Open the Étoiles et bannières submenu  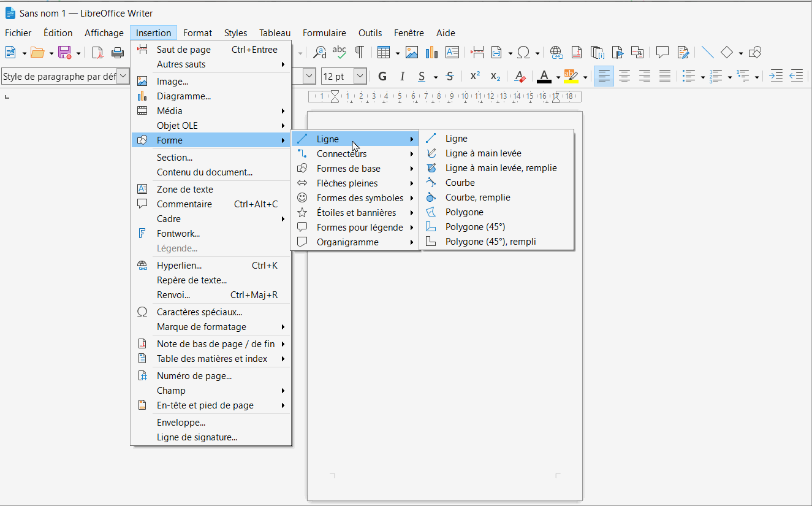355,213
